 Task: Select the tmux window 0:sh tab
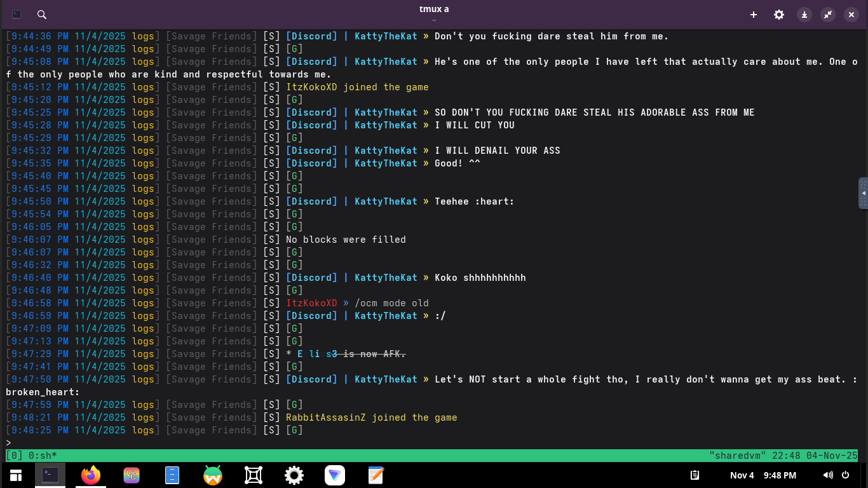[43, 456]
